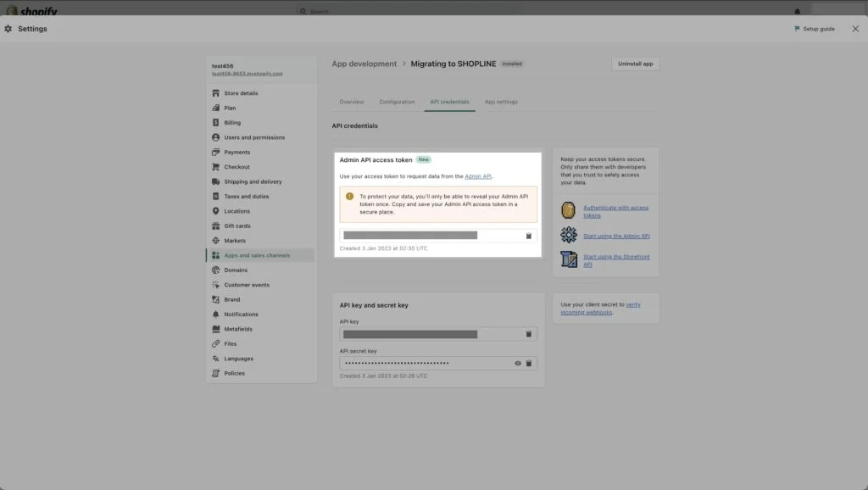Go back to App development breadcrumb
This screenshot has height=490, width=868.
[x=364, y=64]
